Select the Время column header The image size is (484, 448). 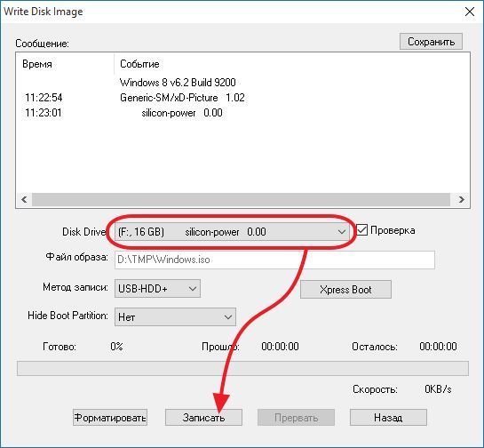tap(37, 64)
